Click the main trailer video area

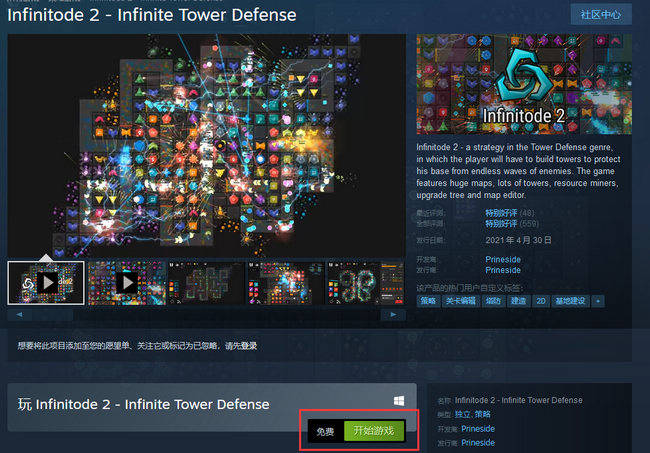tap(206, 146)
